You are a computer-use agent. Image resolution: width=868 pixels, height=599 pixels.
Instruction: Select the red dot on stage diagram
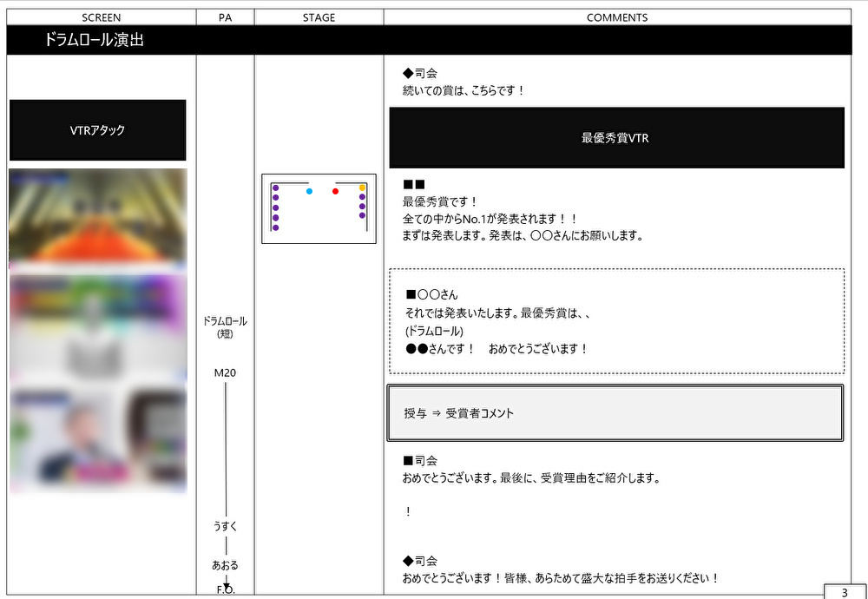click(x=335, y=191)
